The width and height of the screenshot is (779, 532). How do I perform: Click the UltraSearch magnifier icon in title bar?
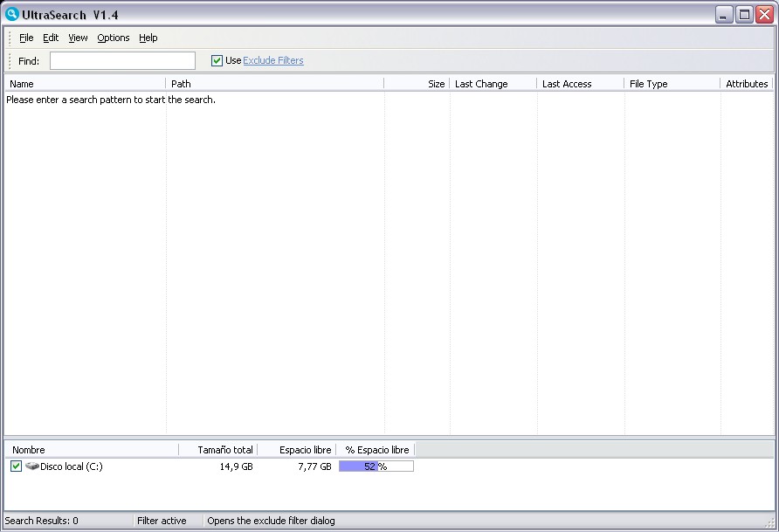click(12, 14)
